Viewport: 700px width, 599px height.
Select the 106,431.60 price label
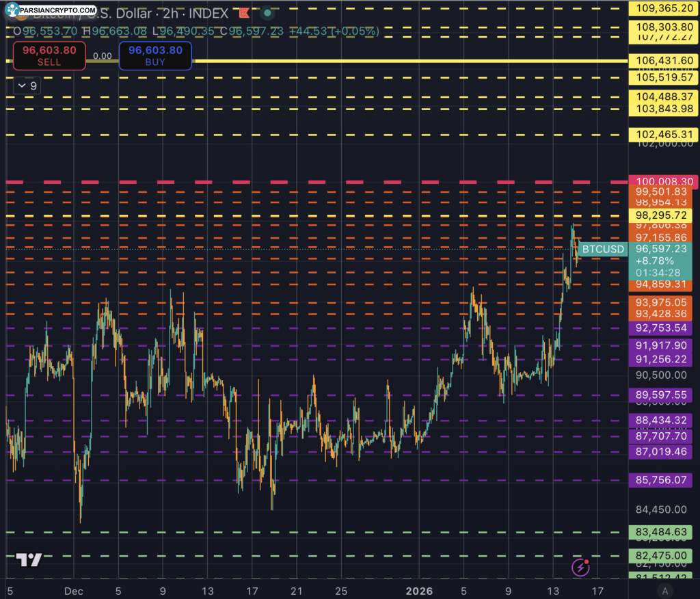tap(664, 60)
